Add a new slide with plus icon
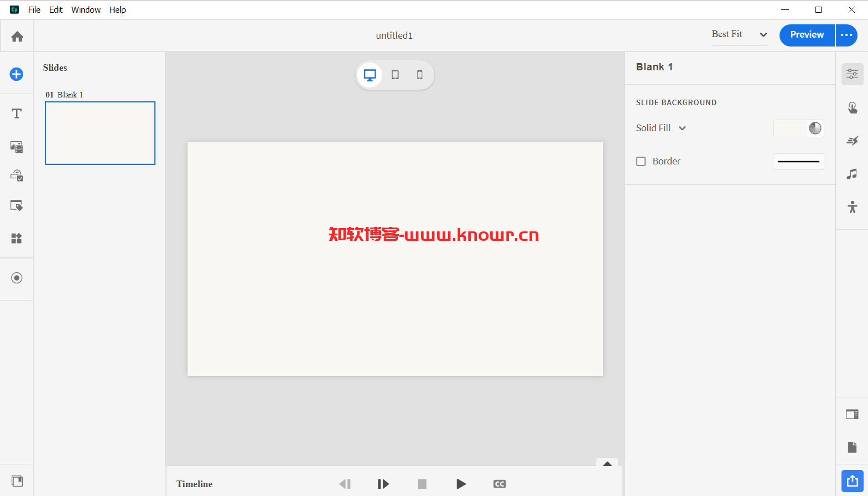868x496 pixels. pyautogui.click(x=17, y=74)
